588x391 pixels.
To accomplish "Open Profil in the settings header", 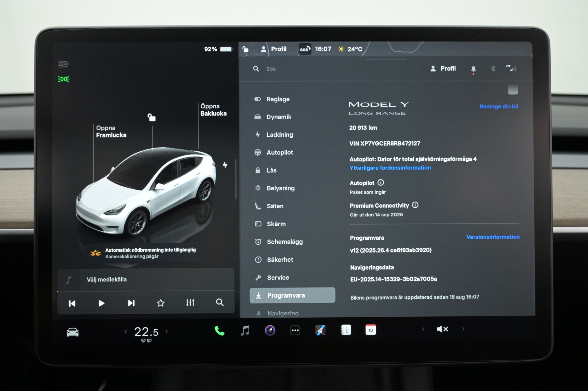I will pos(443,69).
